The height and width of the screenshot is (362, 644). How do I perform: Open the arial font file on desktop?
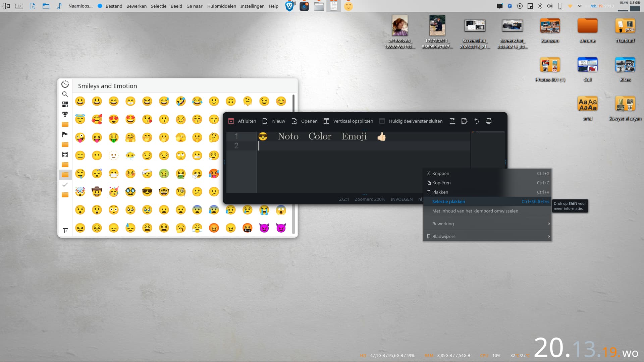(587, 108)
